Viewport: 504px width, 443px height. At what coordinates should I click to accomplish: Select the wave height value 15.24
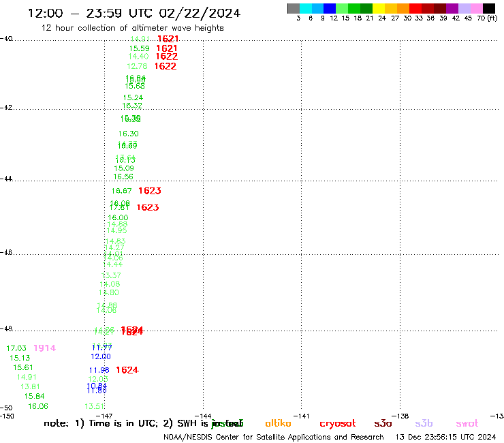(x=133, y=97)
